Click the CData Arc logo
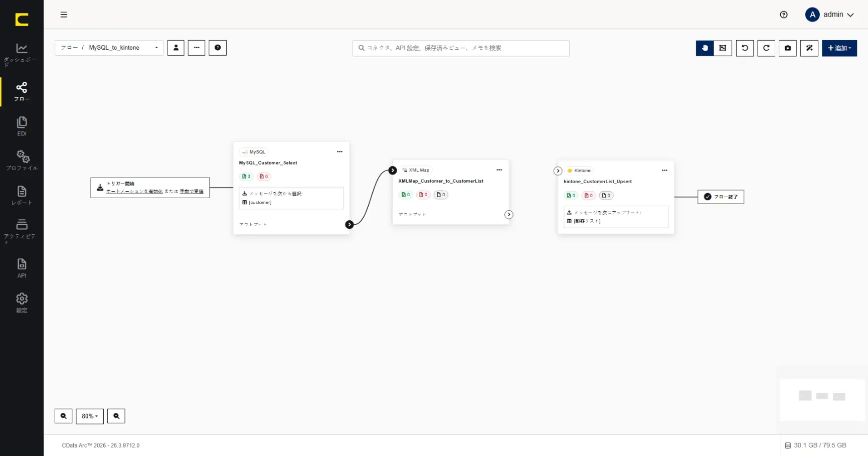The height and width of the screenshot is (456, 868). point(22,20)
